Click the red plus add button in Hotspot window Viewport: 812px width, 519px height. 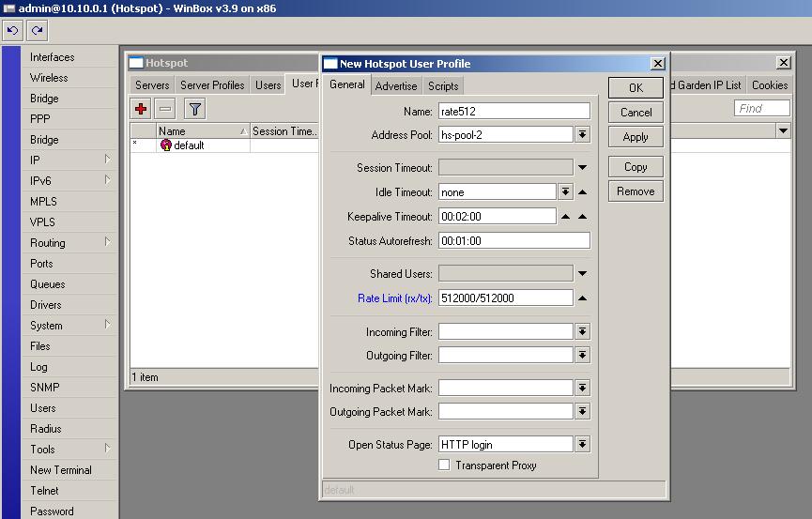(140, 109)
